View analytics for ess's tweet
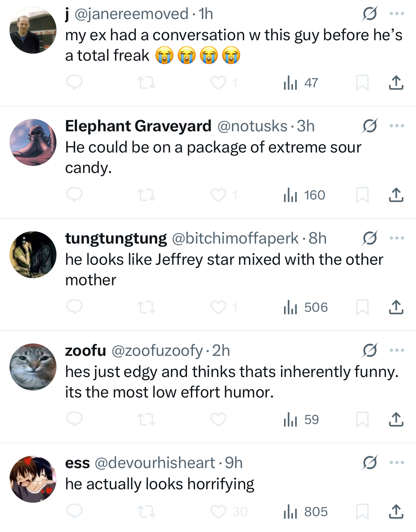The width and height of the screenshot is (416, 532). 306,512
